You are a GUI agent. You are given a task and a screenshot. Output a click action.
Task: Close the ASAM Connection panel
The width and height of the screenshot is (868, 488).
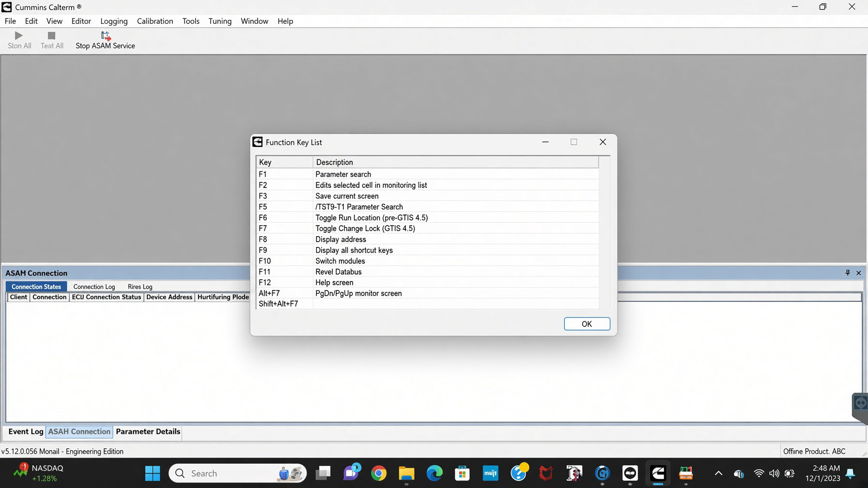pyautogui.click(x=859, y=273)
